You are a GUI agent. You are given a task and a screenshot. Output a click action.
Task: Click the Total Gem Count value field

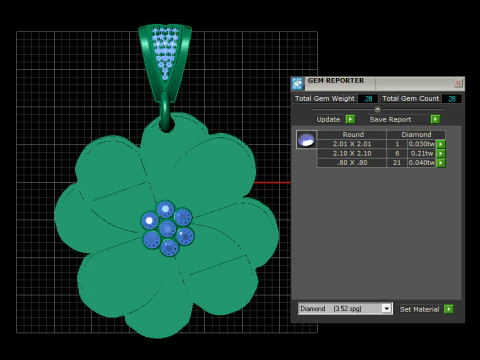coord(452,99)
